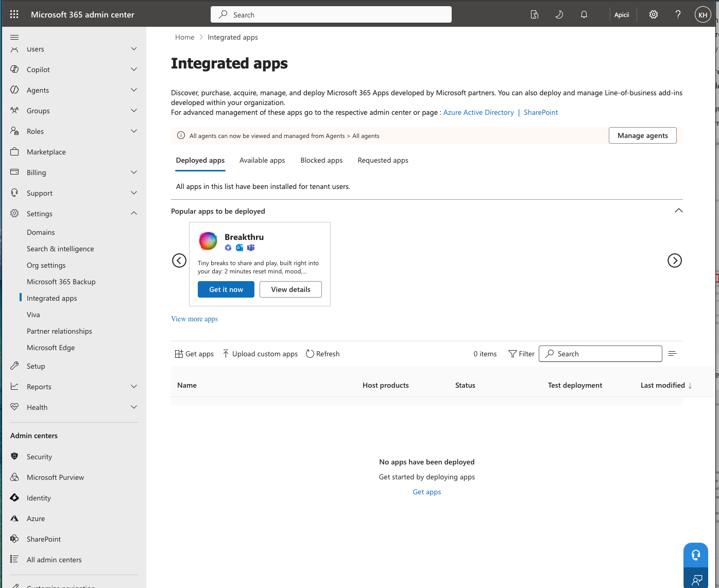Collapse the Settings section chevron
Viewport: 719px width, 588px height.
point(134,213)
